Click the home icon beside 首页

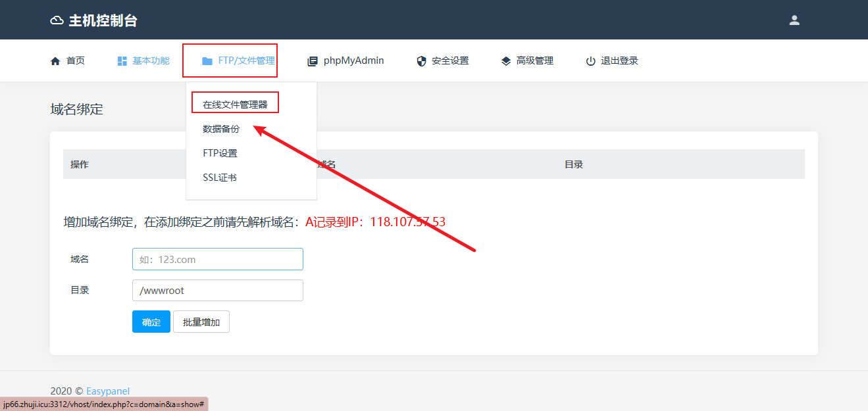pyautogui.click(x=55, y=61)
